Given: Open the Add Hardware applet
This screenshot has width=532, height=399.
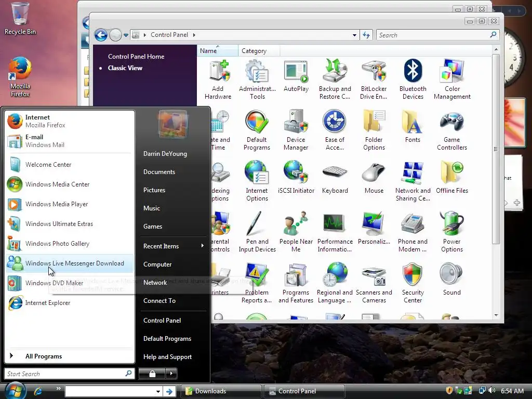Looking at the screenshot, I should 218,79.
